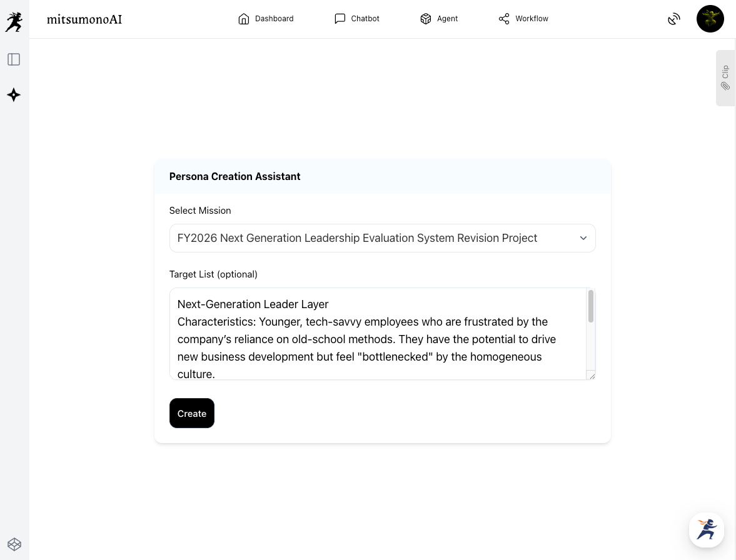Click the running ninja logo icon
Image resolution: width=736 pixels, height=560 pixels.
pos(14,22)
